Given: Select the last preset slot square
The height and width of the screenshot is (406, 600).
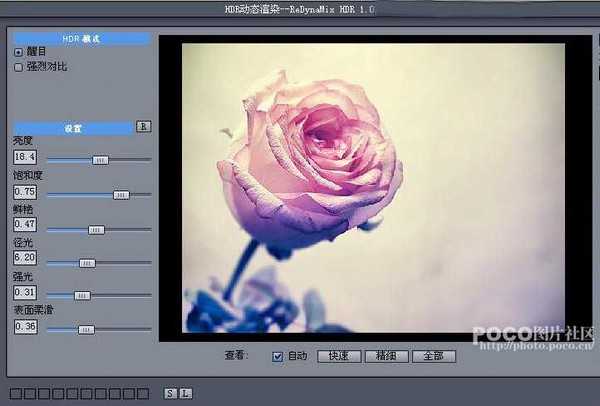Looking at the screenshot, I should pyautogui.click(x=143, y=392).
